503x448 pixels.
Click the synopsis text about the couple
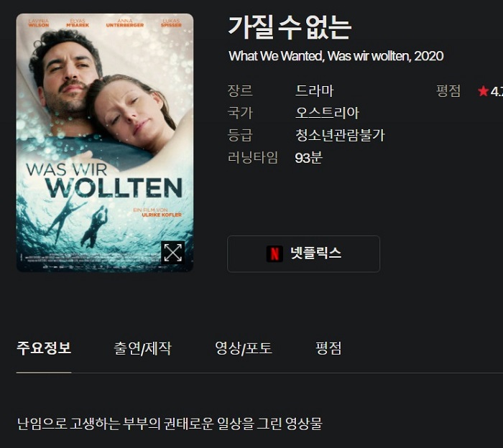(170, 424)
